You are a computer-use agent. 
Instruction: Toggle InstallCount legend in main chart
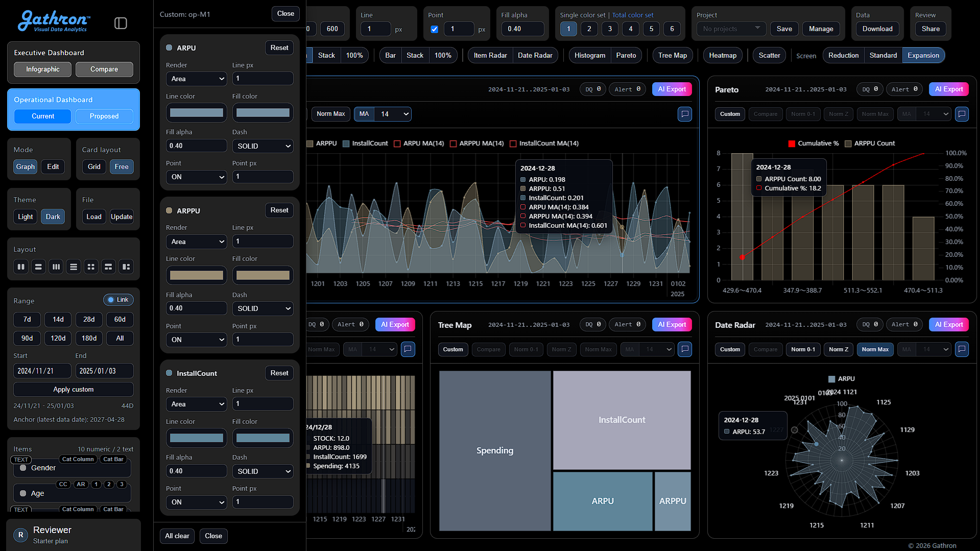click(x=366, y=143)
